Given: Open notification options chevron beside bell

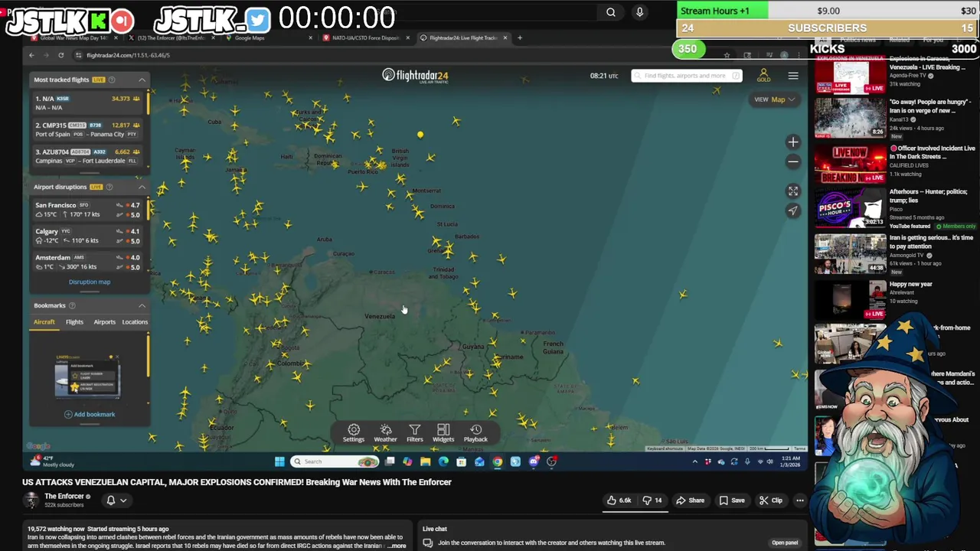Looking at the screenshot, I should (x=123, y=500).
